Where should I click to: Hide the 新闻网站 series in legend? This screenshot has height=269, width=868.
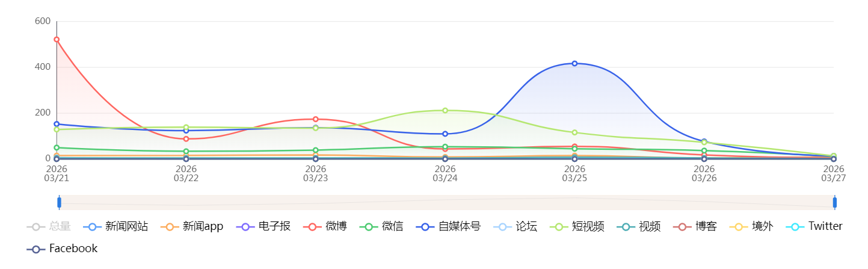coord(115,227)
